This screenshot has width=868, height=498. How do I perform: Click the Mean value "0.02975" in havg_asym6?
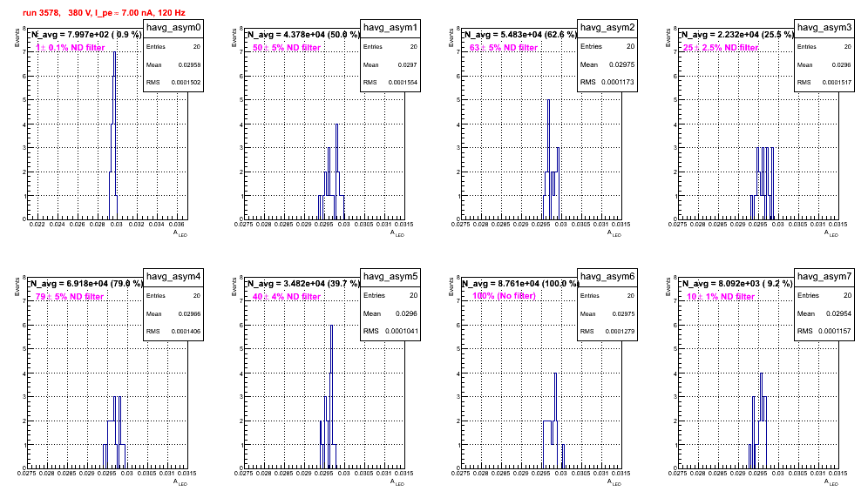click(623, 313)
